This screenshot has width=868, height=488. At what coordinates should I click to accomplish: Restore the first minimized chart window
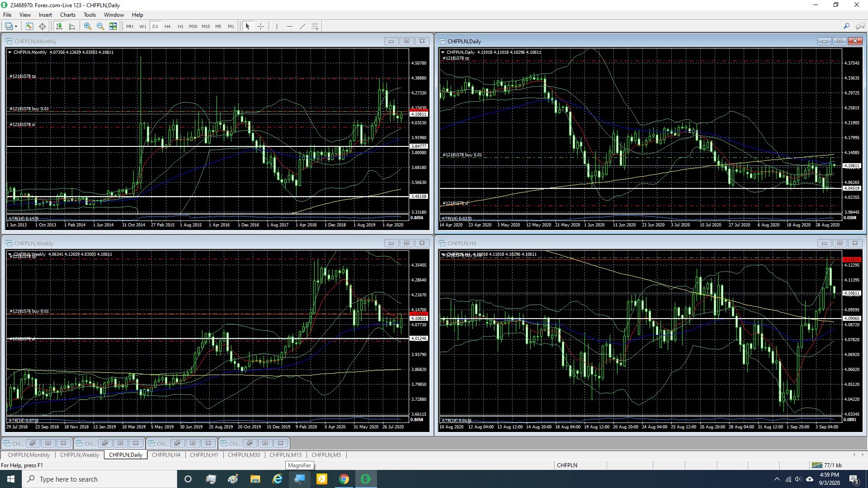click(x=33, y=443)
